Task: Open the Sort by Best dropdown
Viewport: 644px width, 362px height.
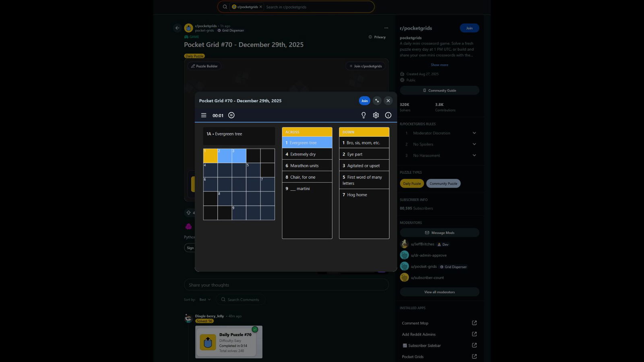Action: click(x=205, y=300)
